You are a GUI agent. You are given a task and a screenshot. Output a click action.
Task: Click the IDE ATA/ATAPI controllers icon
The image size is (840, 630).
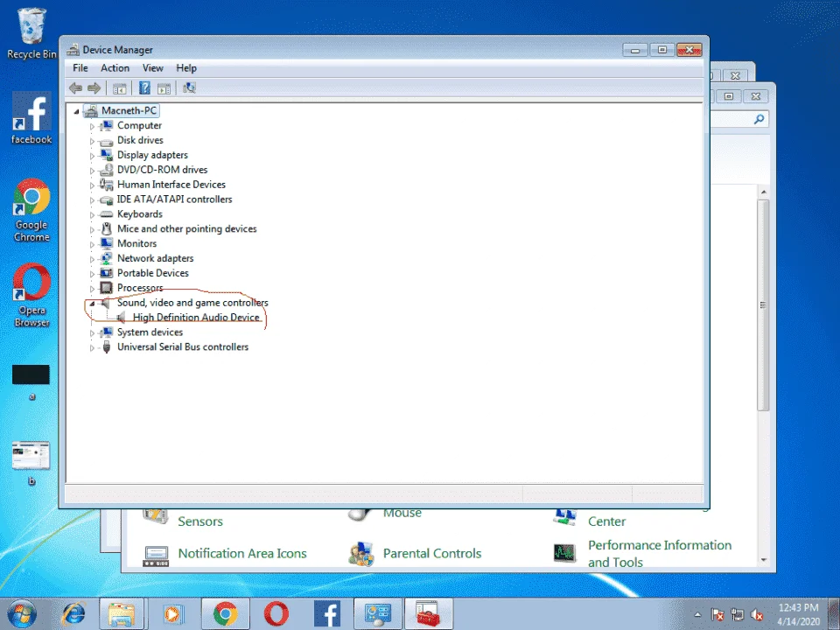point(106,199)
